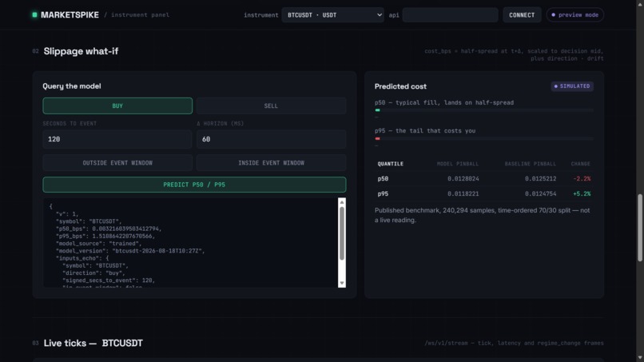Click the /ws/v1/stream description text

coord(514,343)
